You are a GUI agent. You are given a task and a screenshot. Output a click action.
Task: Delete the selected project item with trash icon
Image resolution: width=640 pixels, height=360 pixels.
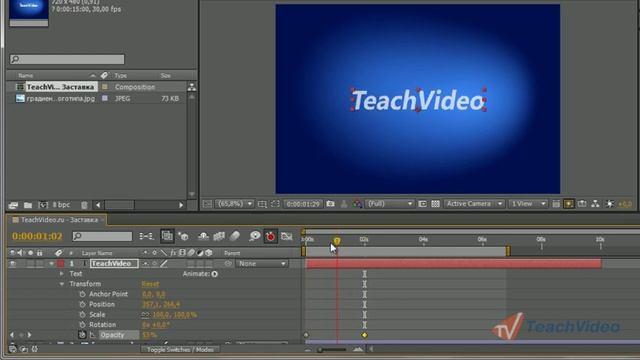(x=84, y=205)
